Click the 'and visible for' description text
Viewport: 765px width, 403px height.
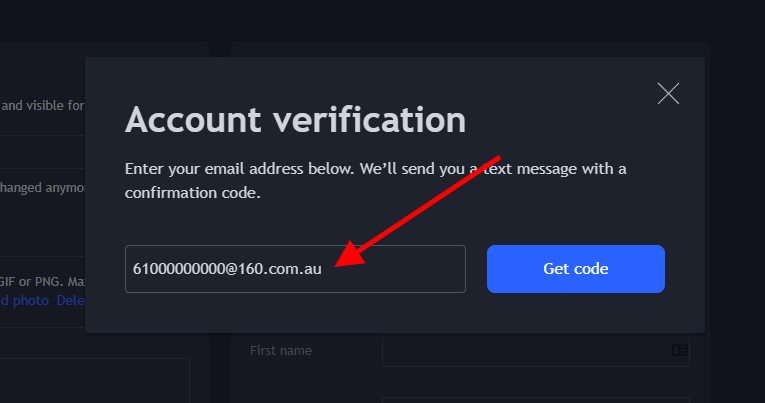pos(42,105)
